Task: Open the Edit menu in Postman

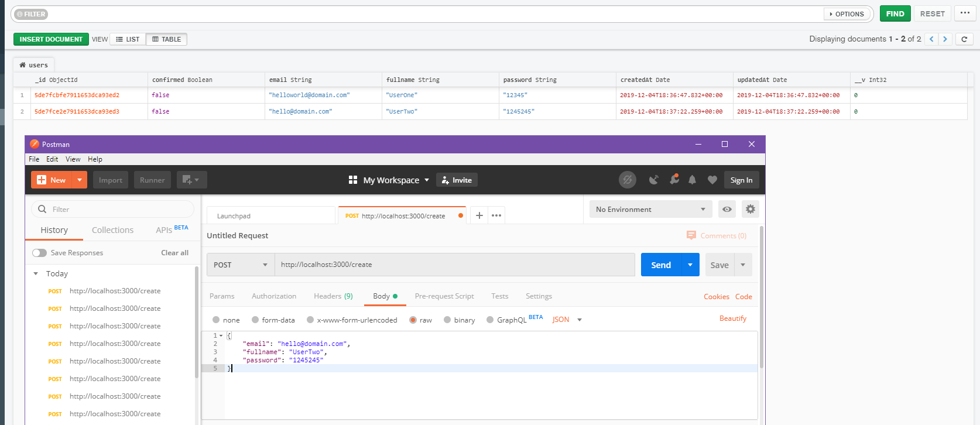Action: tap(52, 159)
